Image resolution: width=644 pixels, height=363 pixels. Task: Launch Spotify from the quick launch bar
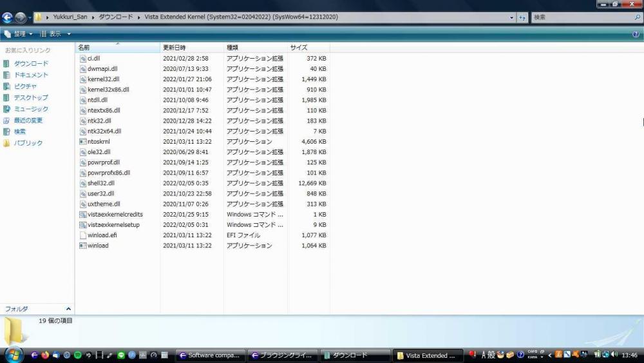77,355
